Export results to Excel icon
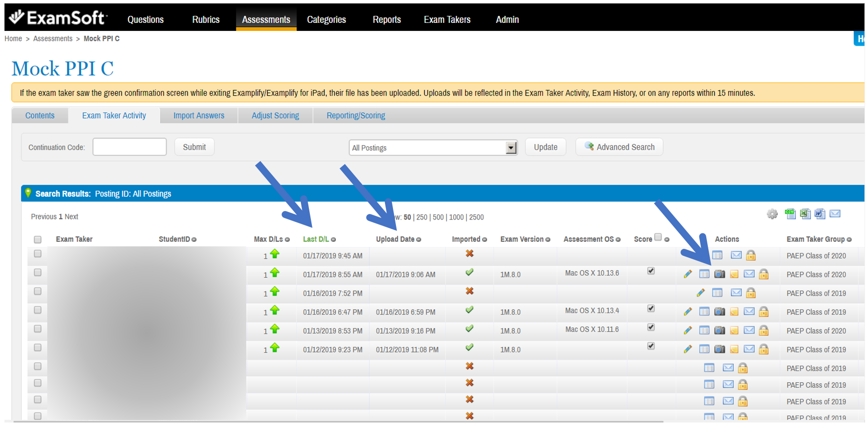 click(x=805, y=214)
